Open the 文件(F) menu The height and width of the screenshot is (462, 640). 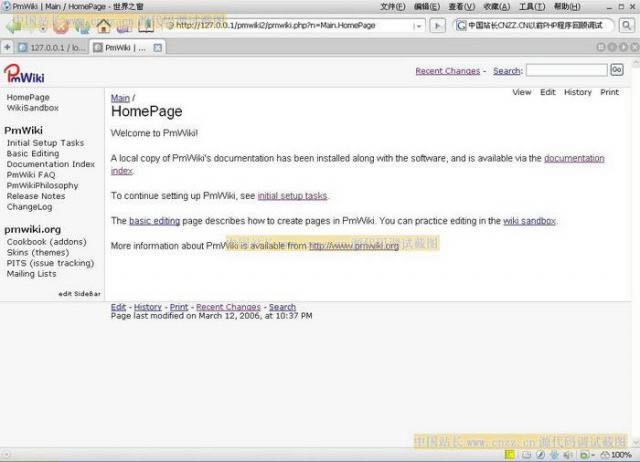pos(391,6)
